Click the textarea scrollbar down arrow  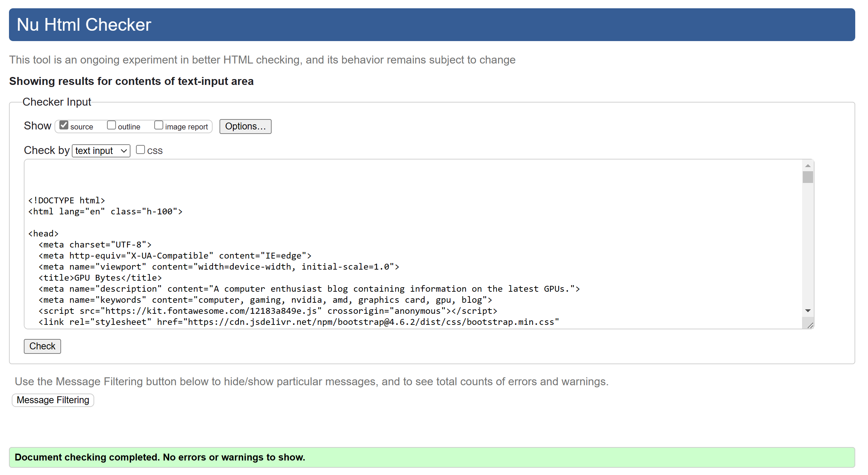808,311
